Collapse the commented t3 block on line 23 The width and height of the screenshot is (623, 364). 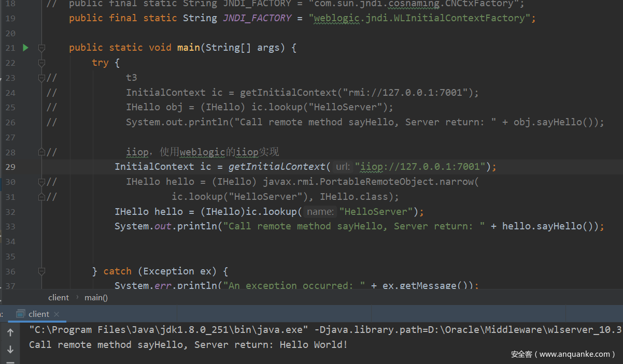click(41, 78)
